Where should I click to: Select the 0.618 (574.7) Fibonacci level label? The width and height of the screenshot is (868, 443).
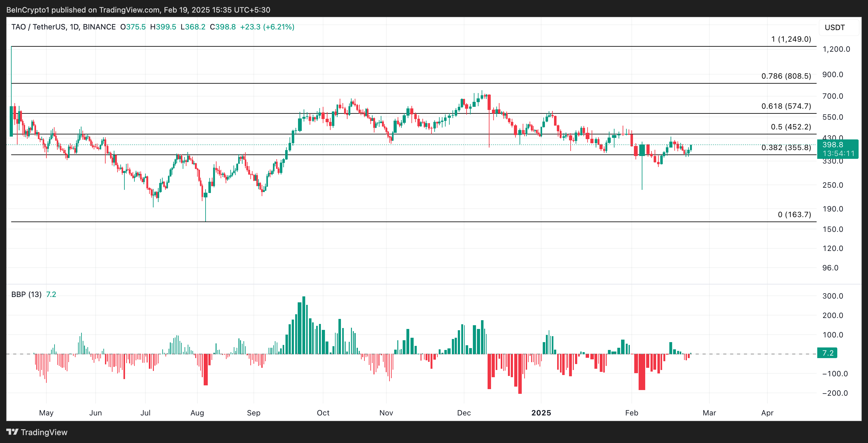coord(786,107)
